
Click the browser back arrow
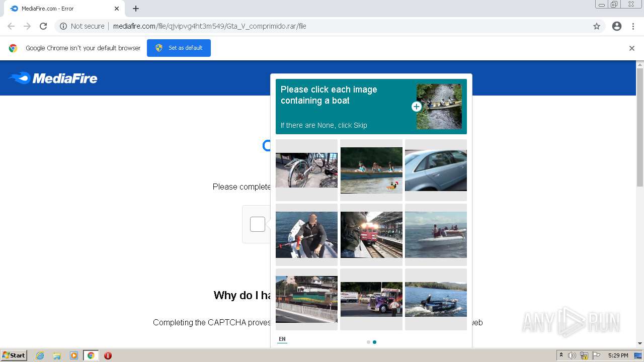tap(11, 26)
